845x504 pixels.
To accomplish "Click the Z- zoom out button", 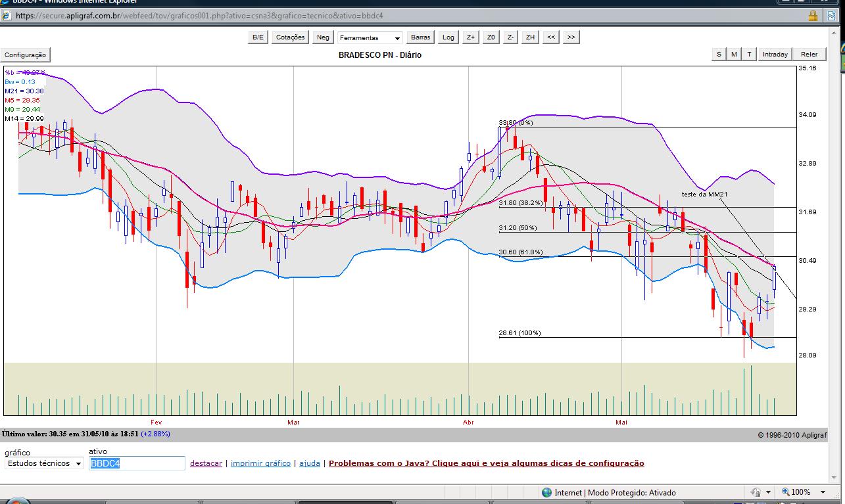I will click(510, 37).
